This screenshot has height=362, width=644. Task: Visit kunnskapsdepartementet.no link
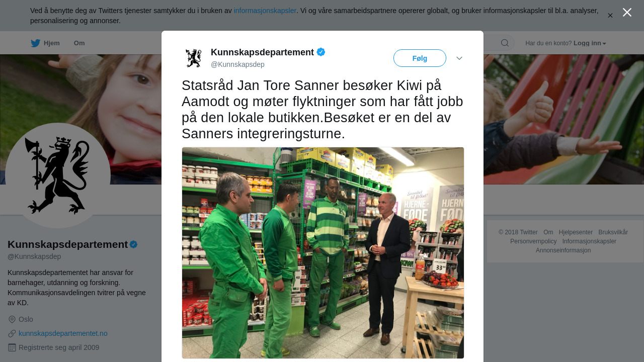63,333
